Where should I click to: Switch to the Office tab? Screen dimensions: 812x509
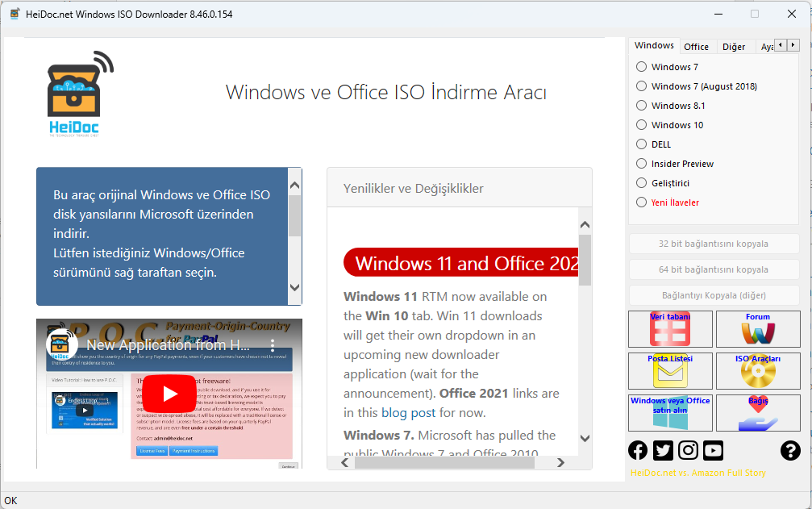[697, 47]
